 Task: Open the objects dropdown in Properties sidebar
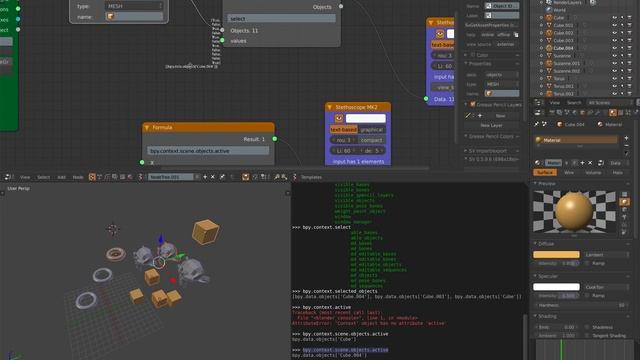[x=502, y=75]
